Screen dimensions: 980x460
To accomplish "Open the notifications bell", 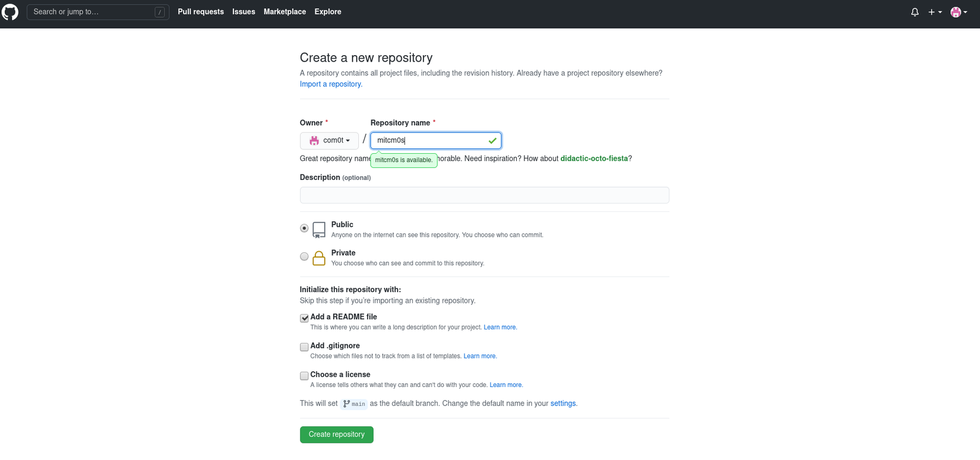I will coord(915,12).
